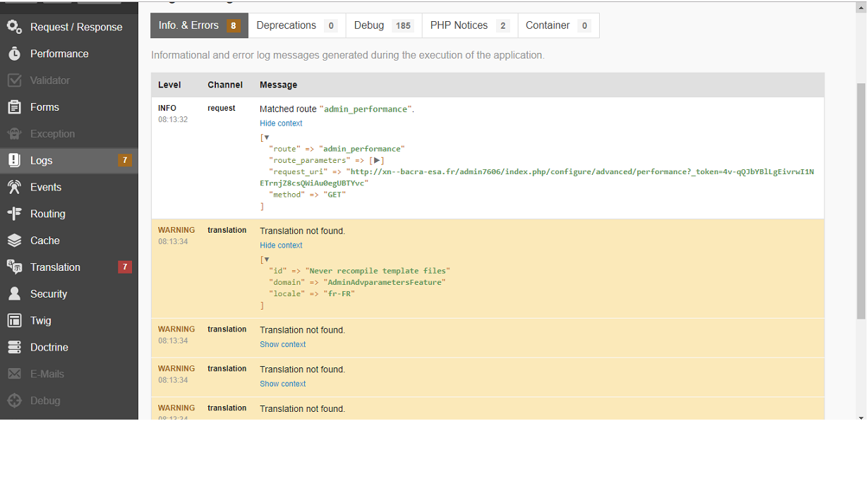Click the E-Mails envelope icon
Screen dimensions: 868x488
(x=14, y=374)
